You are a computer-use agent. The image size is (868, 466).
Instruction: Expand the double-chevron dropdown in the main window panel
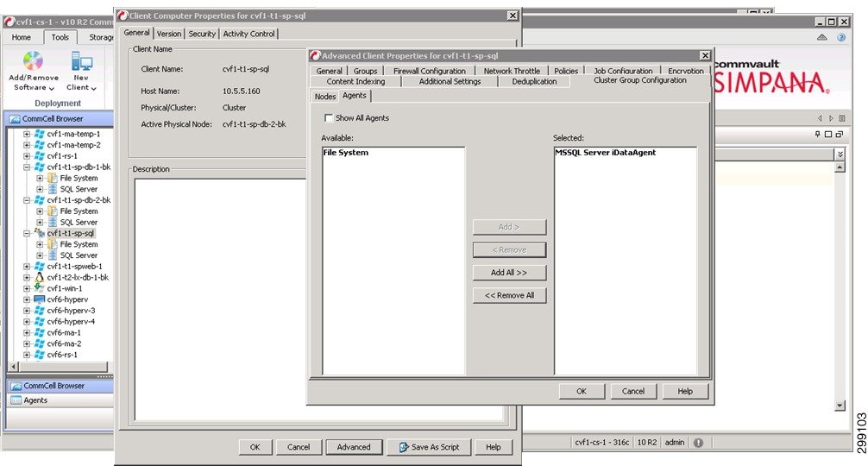[x=840, y=154]
